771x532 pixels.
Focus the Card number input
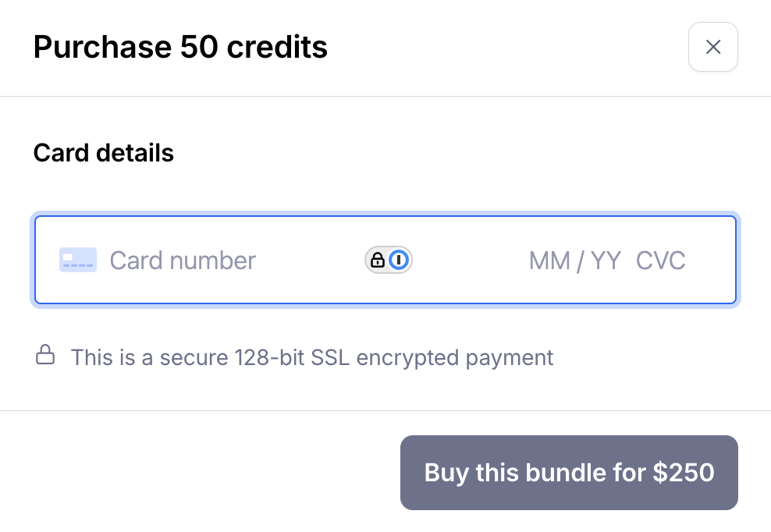234,260
